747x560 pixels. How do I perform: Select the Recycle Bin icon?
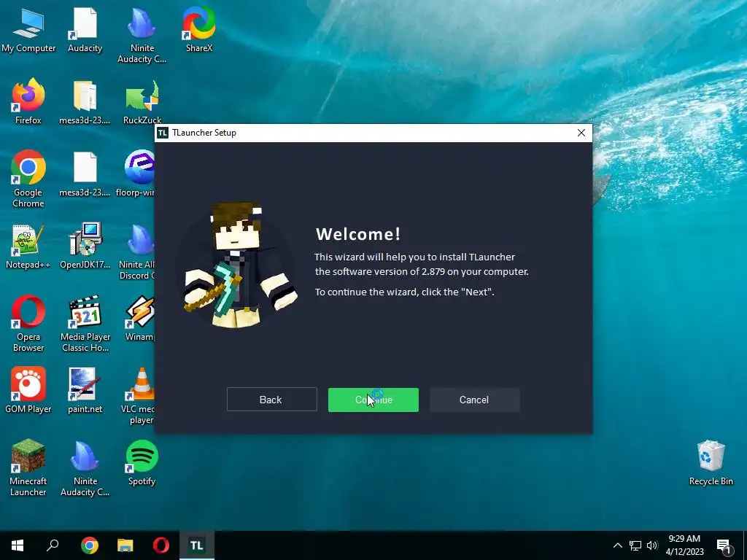pyautogui.click(x=711, y=463)
